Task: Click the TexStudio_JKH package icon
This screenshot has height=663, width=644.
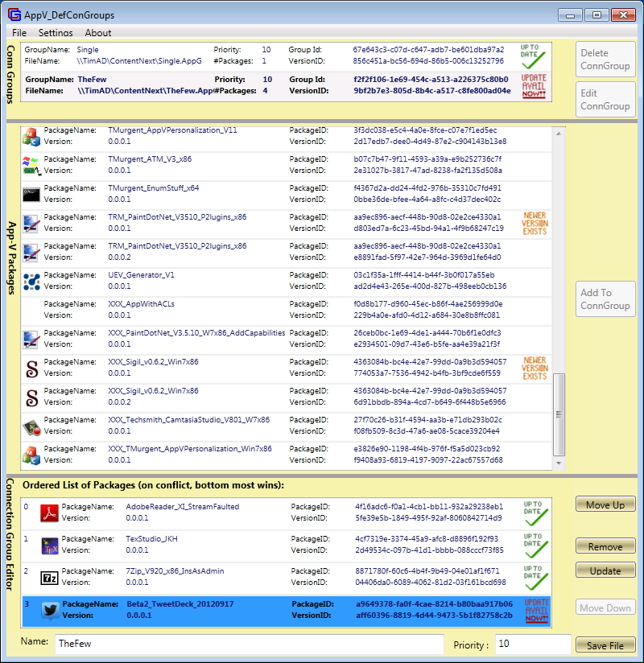Action: 49,546
